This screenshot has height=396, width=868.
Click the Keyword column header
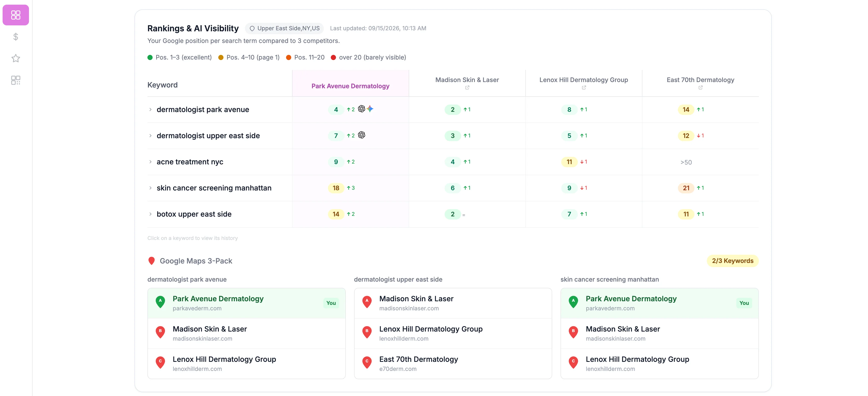click(x=162, y=85)
